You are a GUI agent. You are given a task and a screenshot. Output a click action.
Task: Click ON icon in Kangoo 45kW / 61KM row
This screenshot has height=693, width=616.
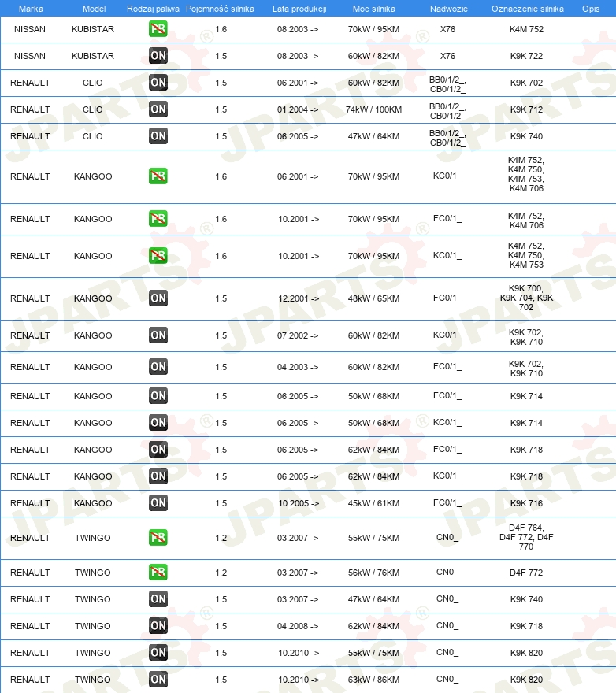pyautogui.click(x=158, y=503)
